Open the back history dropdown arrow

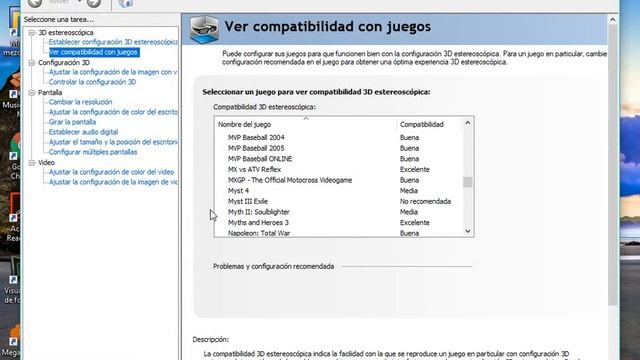[80, 2]
